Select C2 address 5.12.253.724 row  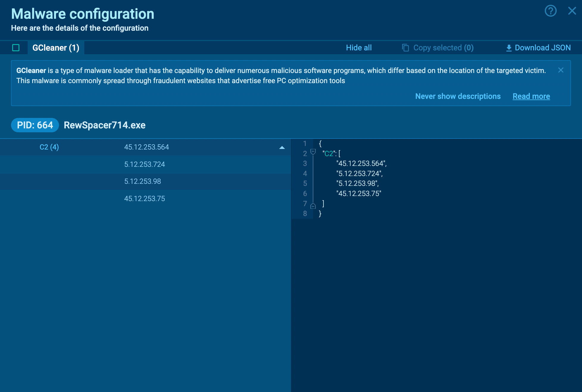point(144,164)
